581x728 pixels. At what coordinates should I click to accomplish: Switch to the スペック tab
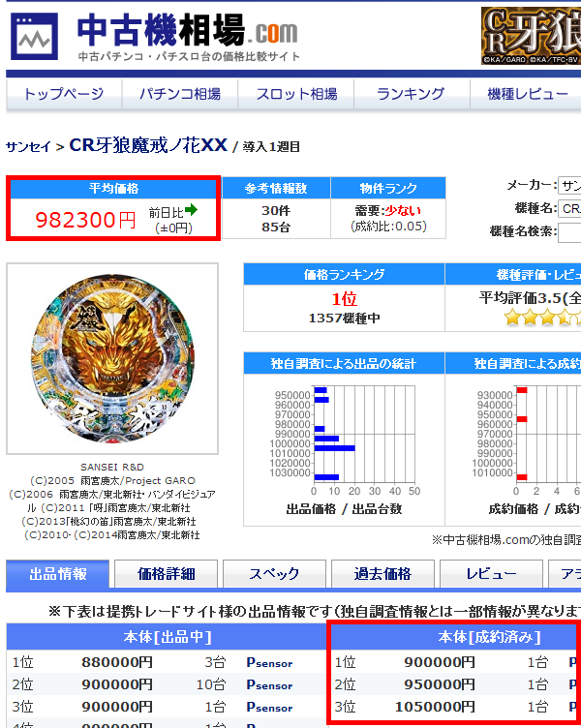pos(274,574)
